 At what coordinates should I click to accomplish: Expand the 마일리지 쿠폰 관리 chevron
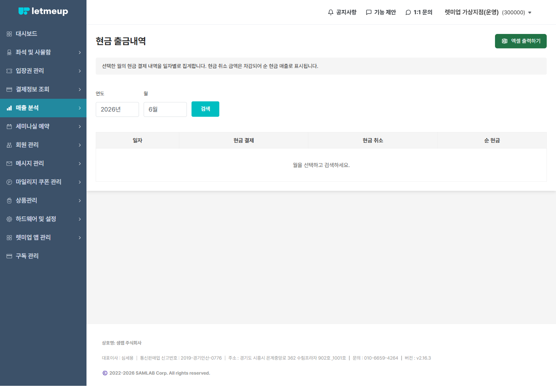coord(80,182)
